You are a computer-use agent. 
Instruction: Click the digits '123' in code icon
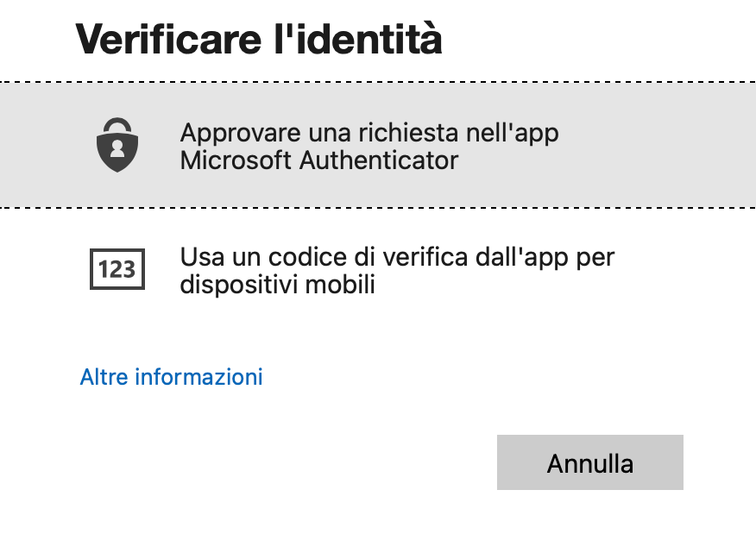[x=117, y=269]
